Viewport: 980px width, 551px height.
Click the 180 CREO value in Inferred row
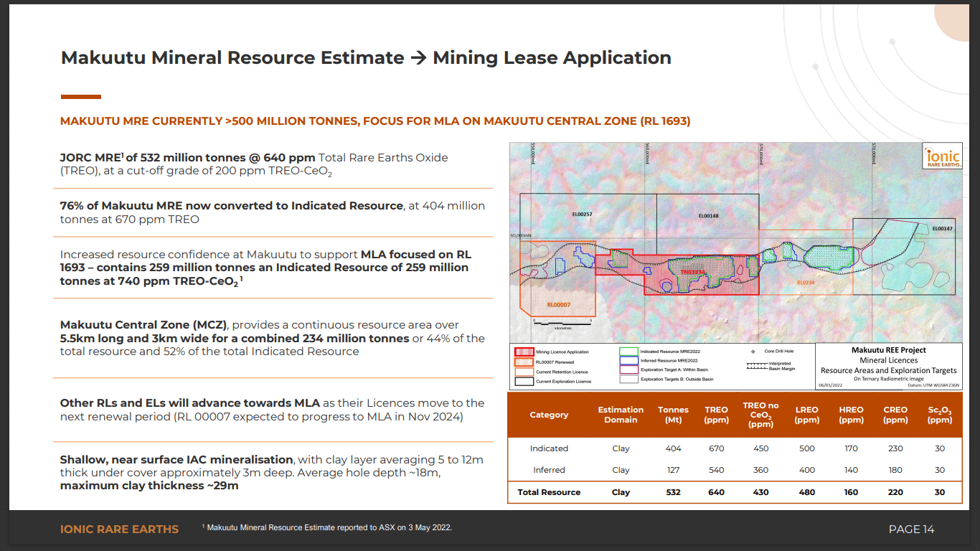(895, 470)
